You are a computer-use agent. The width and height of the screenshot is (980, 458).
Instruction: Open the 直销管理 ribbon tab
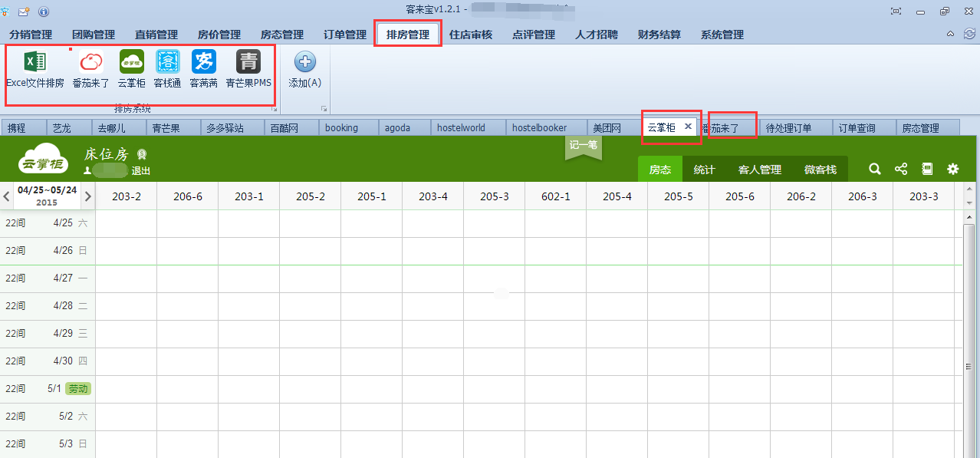[156, 35]
